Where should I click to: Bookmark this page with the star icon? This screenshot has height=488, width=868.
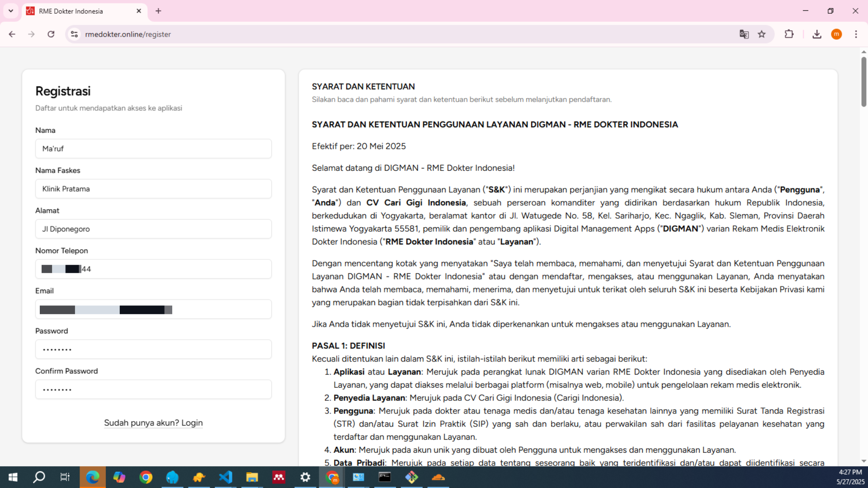[762, 34]
